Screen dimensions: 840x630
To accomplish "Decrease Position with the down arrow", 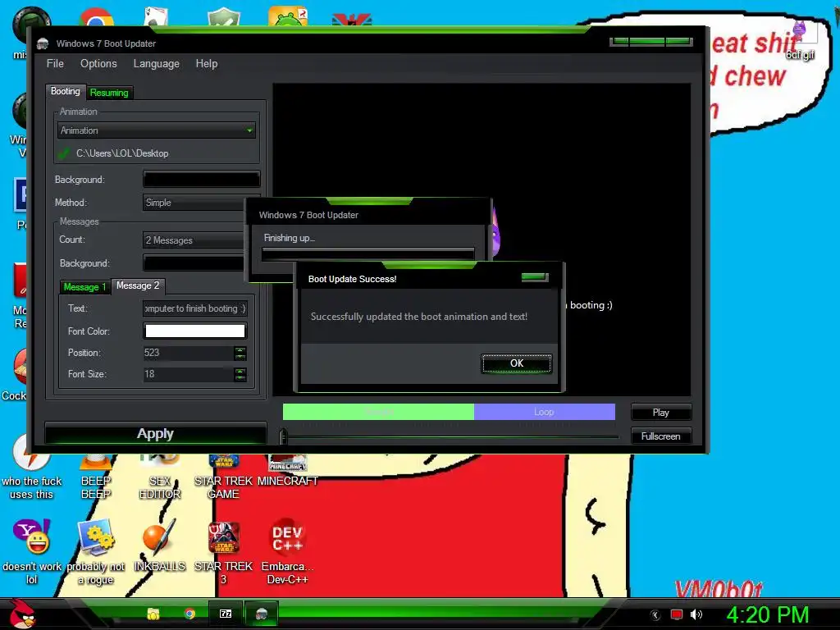I will pyautogui.click(x=240, y=356).
